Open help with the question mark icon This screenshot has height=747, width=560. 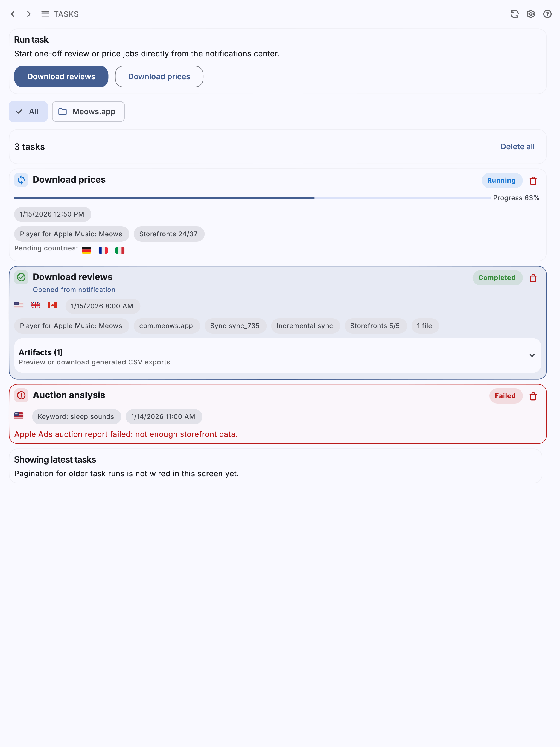(547, 14)
